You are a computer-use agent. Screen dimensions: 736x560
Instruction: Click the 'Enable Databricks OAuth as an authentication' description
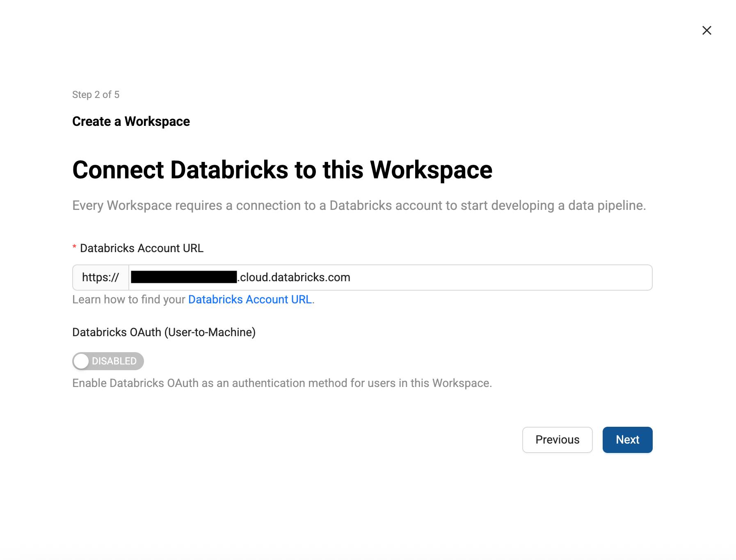pyautogui.click(x=282, y=383)
